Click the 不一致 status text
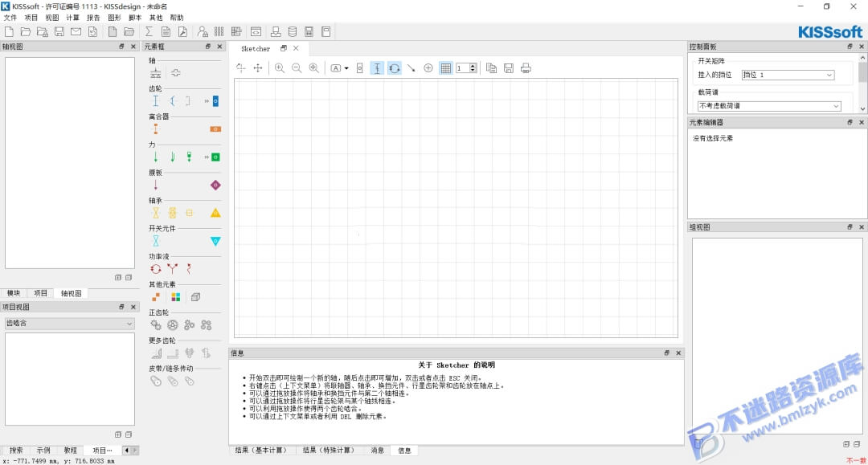Screen dimensions: 868x465 coord(856,460)
